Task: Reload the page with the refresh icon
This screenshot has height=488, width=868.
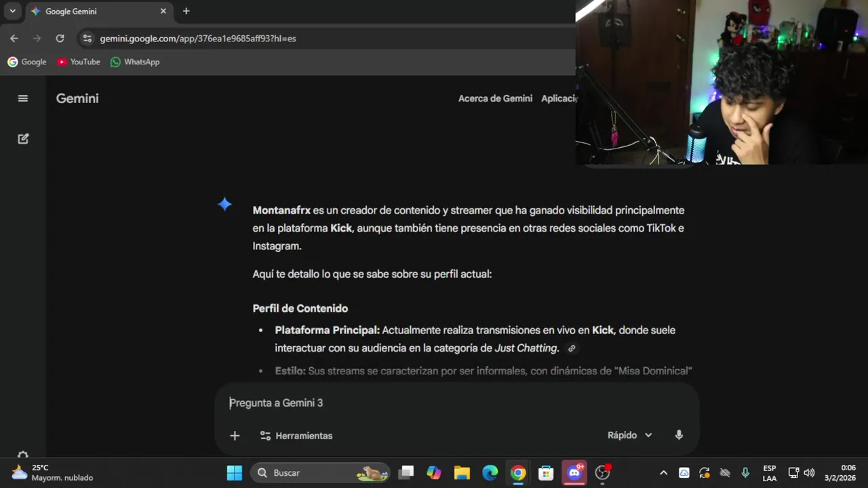Action: coord(60,39)
